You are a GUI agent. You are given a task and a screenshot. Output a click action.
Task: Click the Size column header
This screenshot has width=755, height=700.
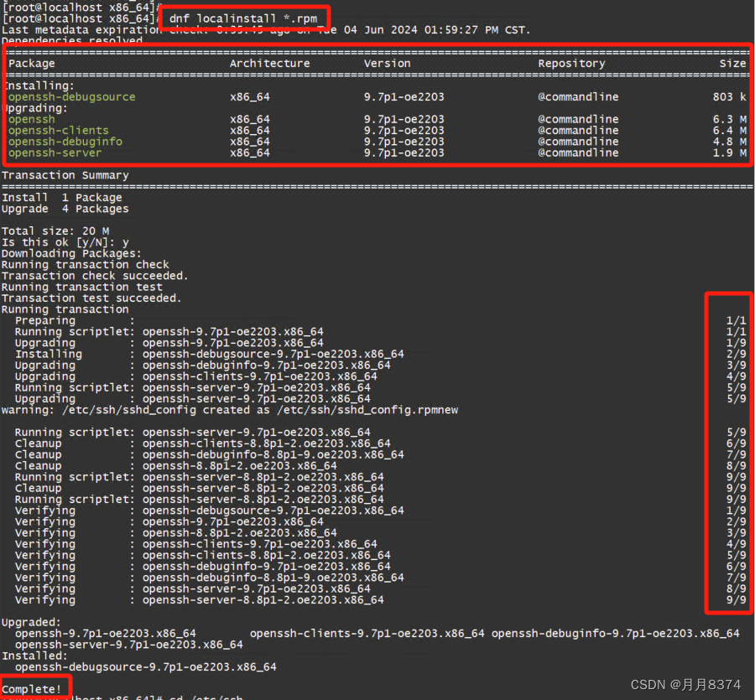[733, 63]
